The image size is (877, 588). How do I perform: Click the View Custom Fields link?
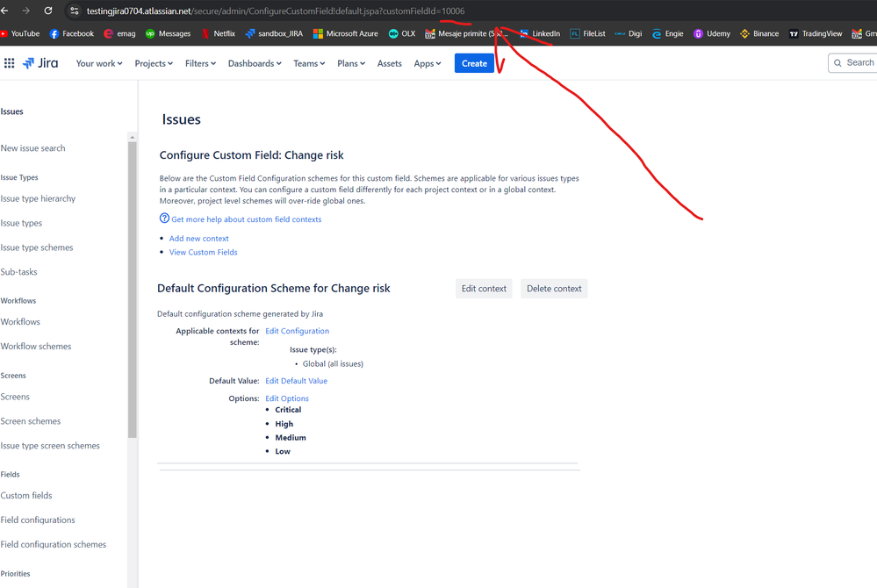click(x=203, y=253)
